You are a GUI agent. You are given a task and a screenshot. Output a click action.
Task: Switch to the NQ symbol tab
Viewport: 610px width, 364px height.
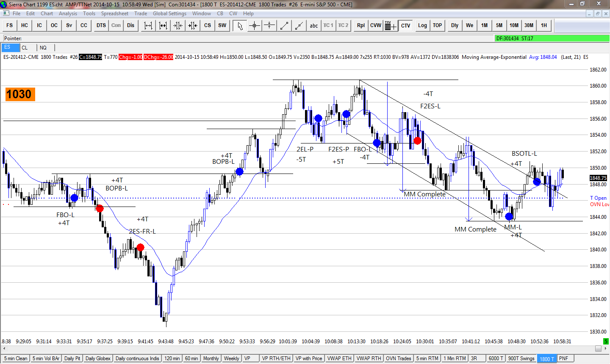click(x=45, y=47)
